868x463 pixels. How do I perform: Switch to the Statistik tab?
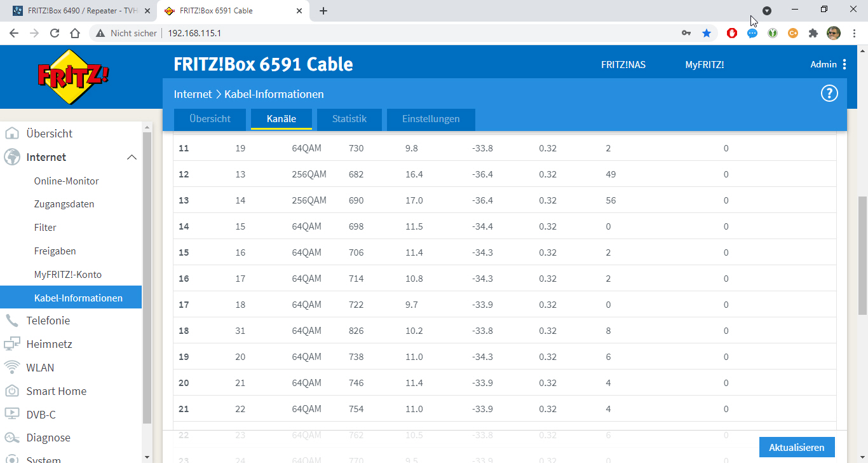349,119
